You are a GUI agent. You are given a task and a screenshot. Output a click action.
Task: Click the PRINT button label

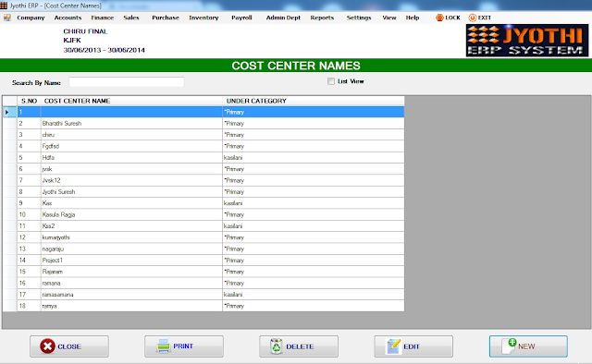click(x=183, y=346)
